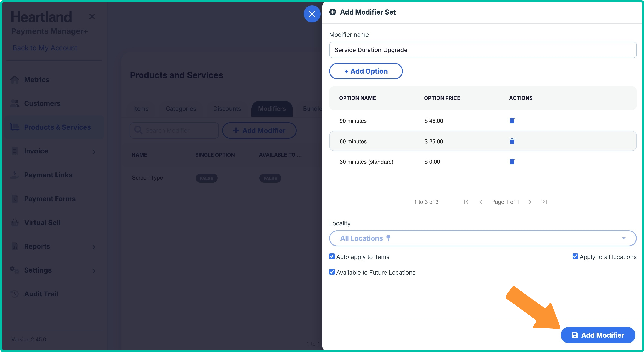The height and width of the screenshot is (352, 644).
Task: Open the All Locations dropdown
Action: tap(483, 238)
